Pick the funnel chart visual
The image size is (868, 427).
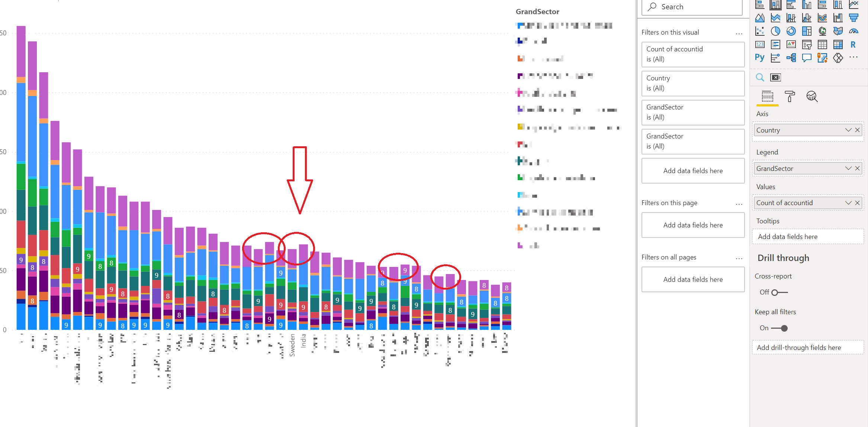853,17
